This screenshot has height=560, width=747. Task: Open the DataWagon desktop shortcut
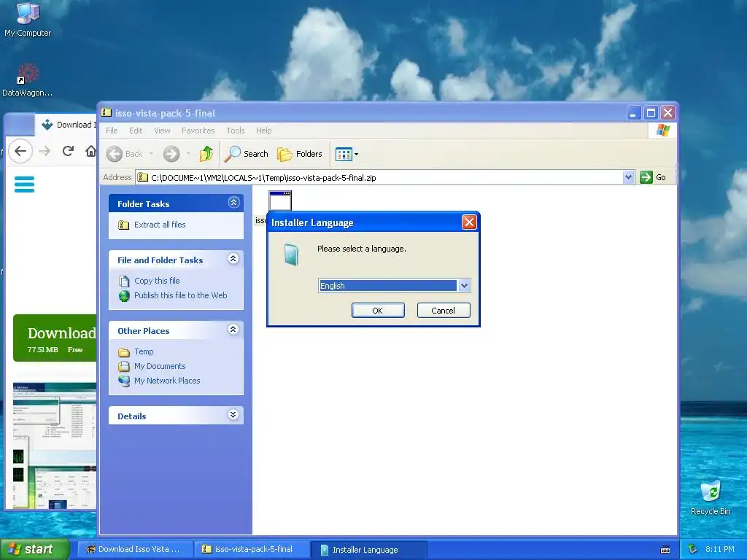click(28, 80)
